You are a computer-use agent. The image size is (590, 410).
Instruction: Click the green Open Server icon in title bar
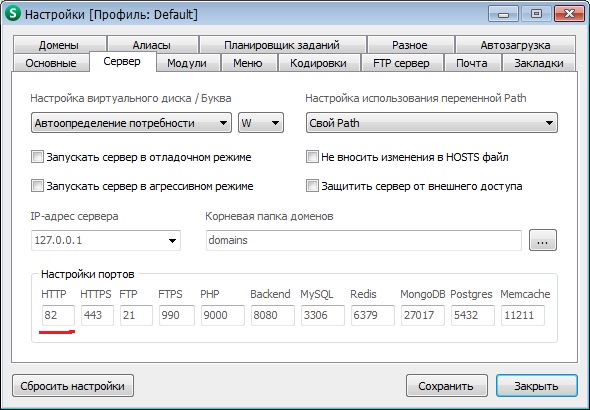(13, 14)
